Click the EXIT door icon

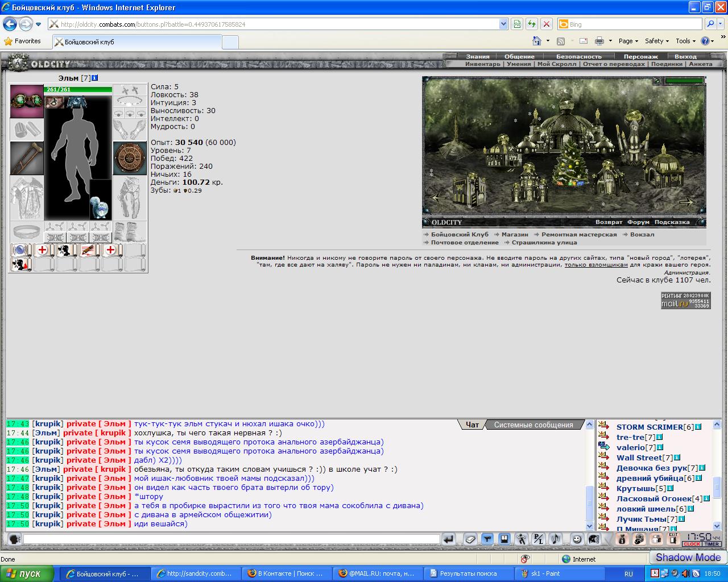[x=673, y=539]
